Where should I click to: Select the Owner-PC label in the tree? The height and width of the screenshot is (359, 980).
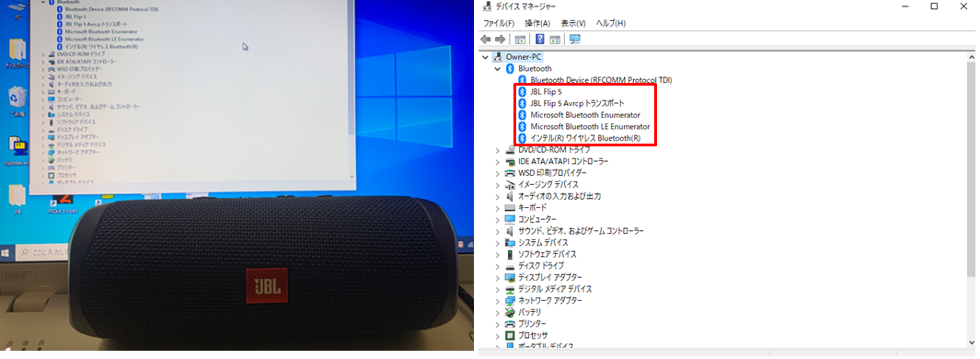[x=524, y=57]
